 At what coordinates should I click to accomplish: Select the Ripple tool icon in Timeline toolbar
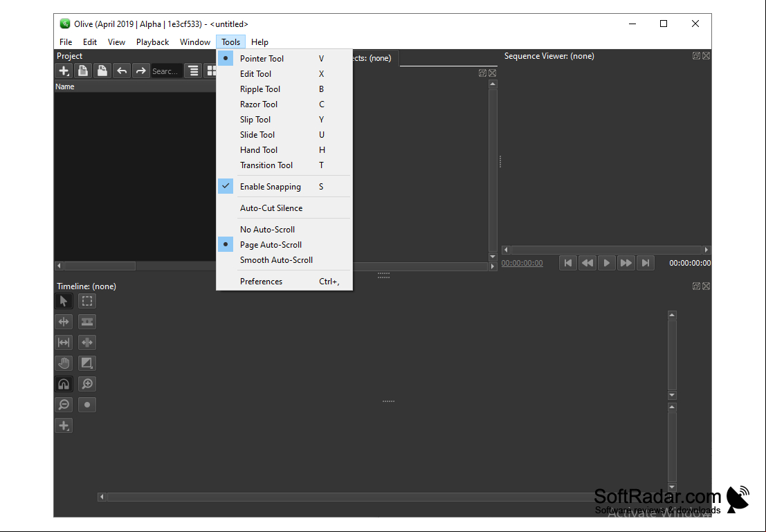point(64,322)
